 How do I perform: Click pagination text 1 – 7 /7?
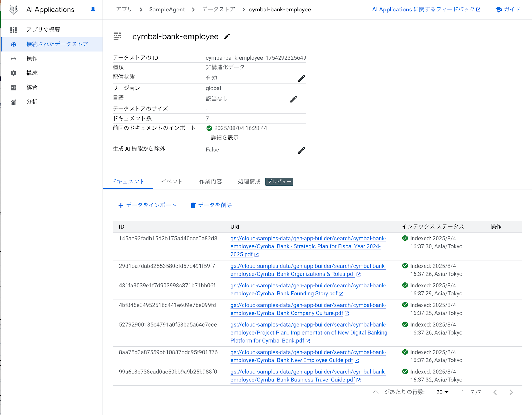coord(471,392)
